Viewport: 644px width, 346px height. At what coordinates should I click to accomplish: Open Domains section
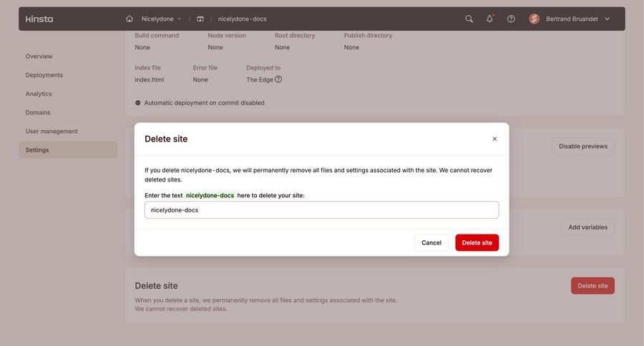click(38, 112)
